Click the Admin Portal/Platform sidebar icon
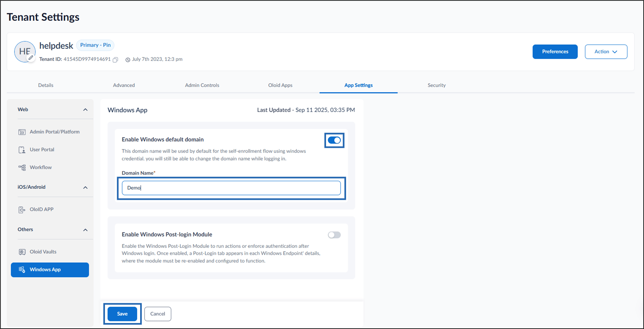Viewport: 644px width, 329px height. click(x=22, y=132)
